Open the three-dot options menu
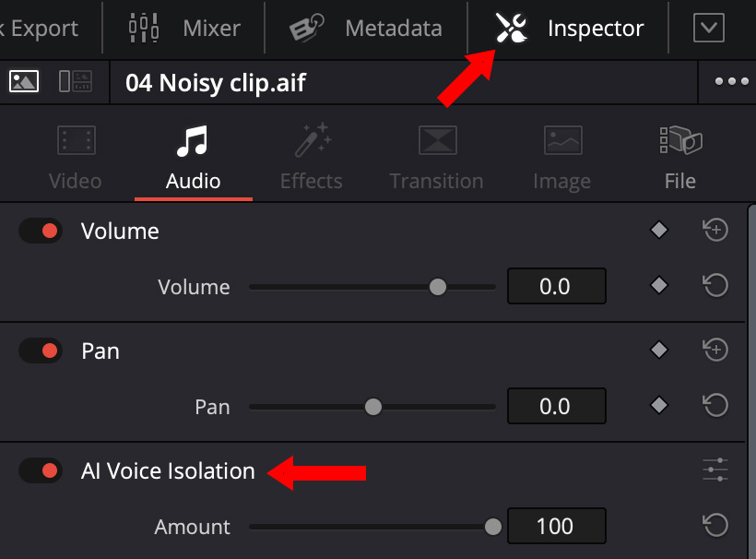 point(731,81)
